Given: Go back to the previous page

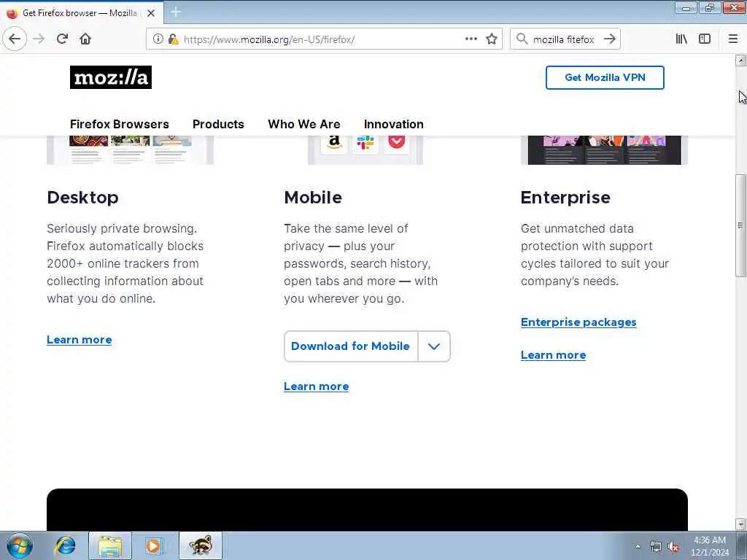Looking at the screenshot, I should [x=15, y=39].
